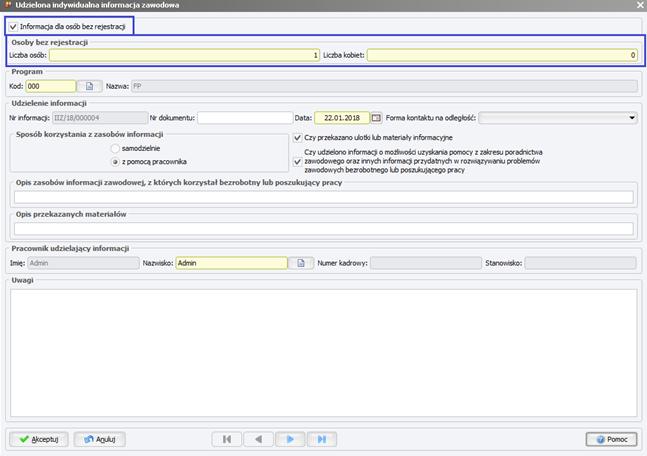Click the 'Liczba osób' input field
This screenshot has width=647, height=456.
pos(184,55)
